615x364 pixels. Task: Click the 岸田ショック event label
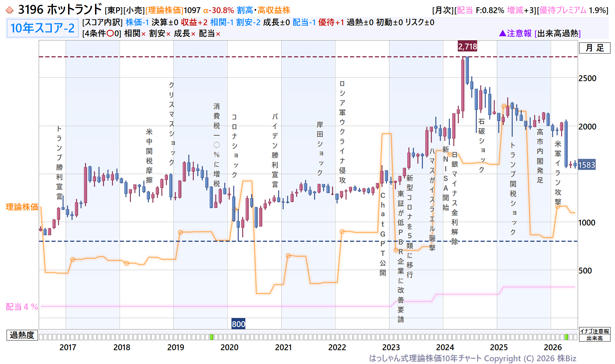pyautogui.click(x=320, y=148)
